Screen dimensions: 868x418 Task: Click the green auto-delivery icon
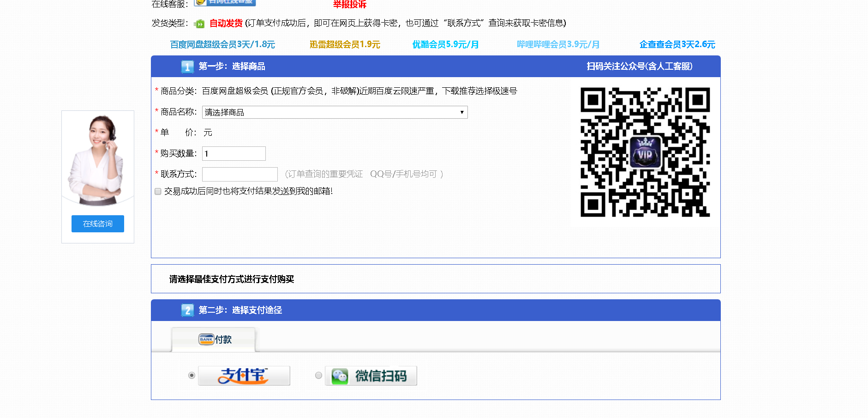point(199,24)
